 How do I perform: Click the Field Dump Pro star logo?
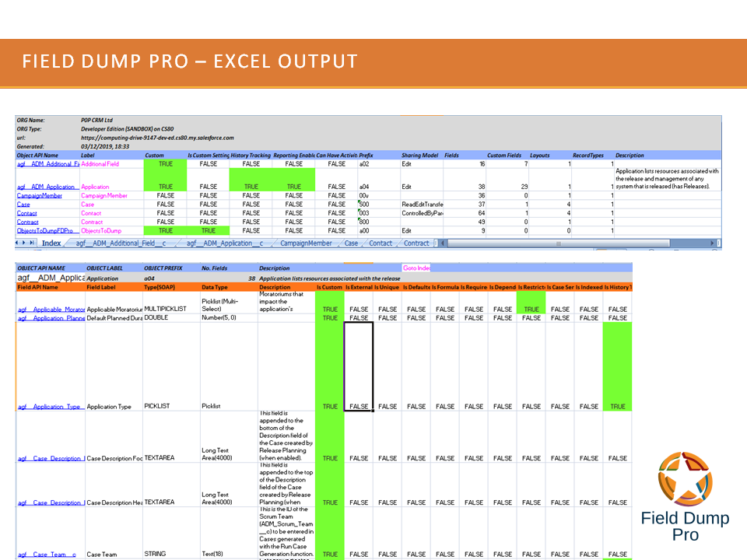click(685, 478)
